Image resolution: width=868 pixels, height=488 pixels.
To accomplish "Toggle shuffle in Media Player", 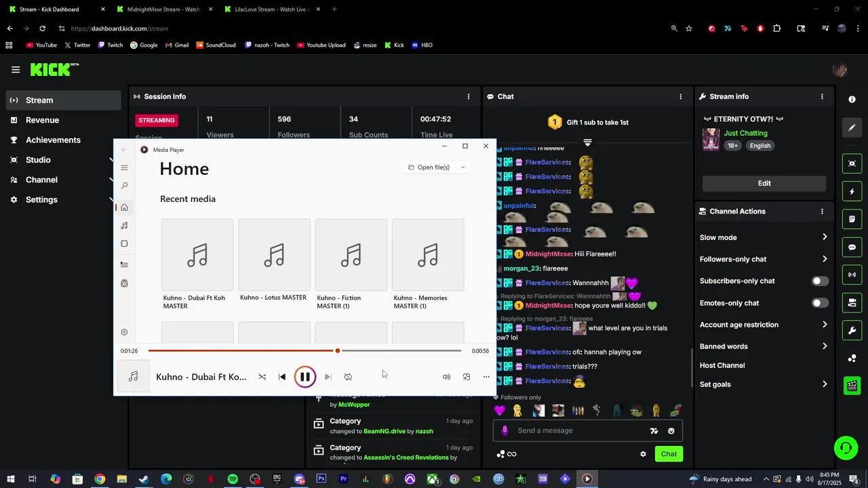I will click(x=262, y=377).
